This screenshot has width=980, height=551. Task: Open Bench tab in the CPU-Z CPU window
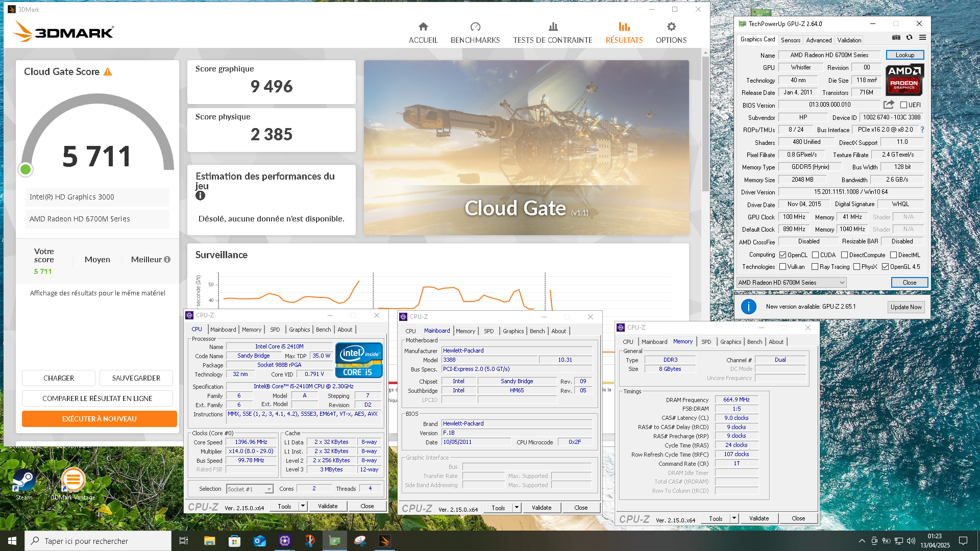pyautogui.click(x=323, y=330)
